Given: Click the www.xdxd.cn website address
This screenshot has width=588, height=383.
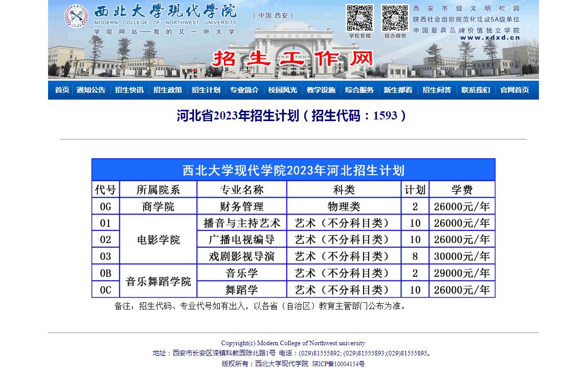Looking at the screenshot, I should pos(490,37).
